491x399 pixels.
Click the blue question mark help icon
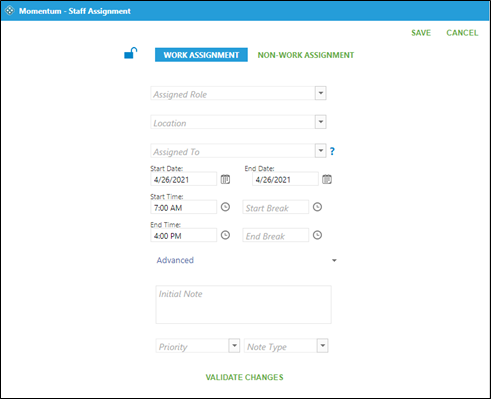point(332,151)
